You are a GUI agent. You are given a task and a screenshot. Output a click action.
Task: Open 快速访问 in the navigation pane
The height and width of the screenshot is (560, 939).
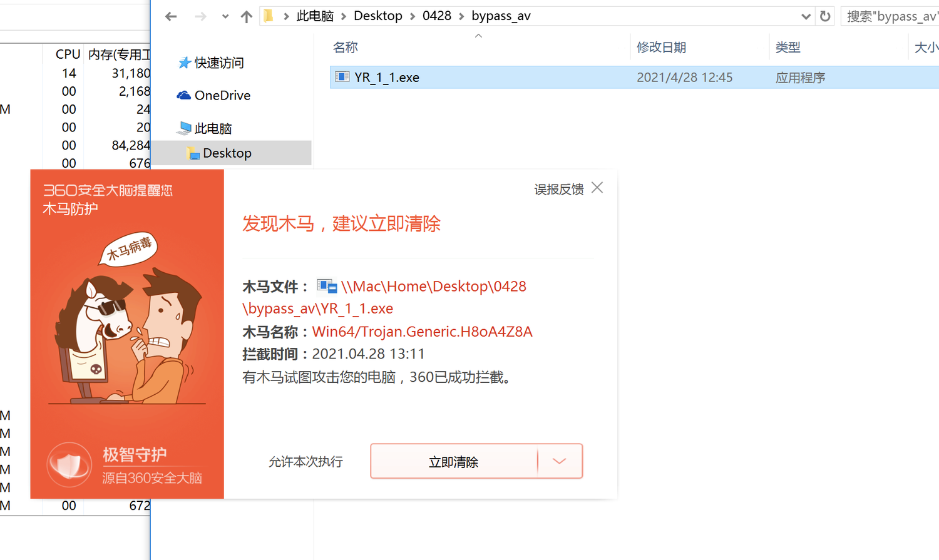(219, 63)
